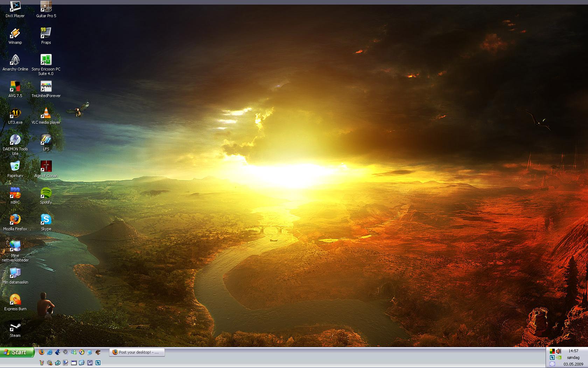This screenshot has height=368, width=588.
Task: Click the 14:57 taskbar clock
Action: click(574, 351)
